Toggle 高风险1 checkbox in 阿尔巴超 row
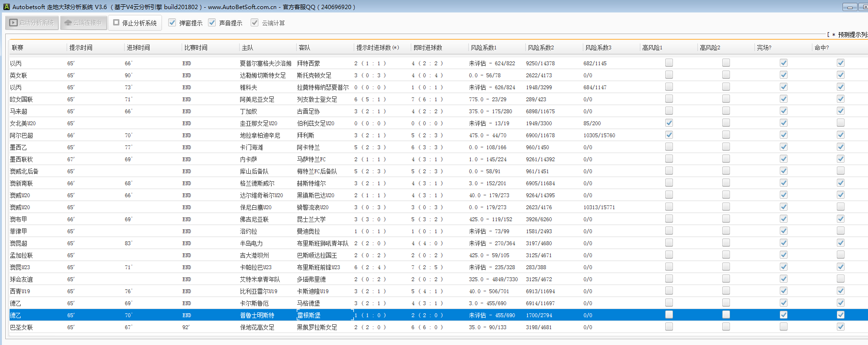 coord(669,135)
